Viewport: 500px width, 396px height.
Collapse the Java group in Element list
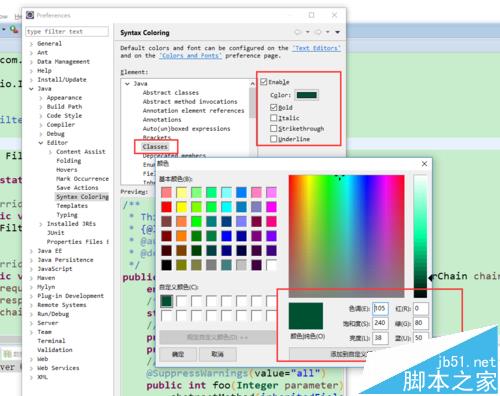coord(127,84)
